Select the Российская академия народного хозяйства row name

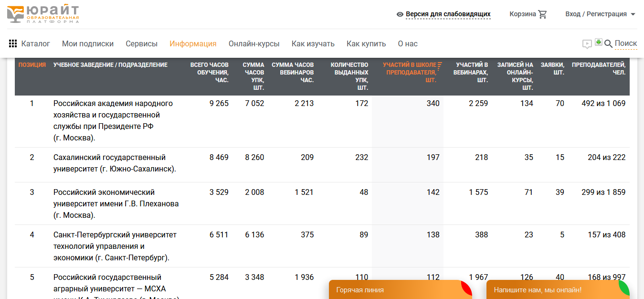113,121
